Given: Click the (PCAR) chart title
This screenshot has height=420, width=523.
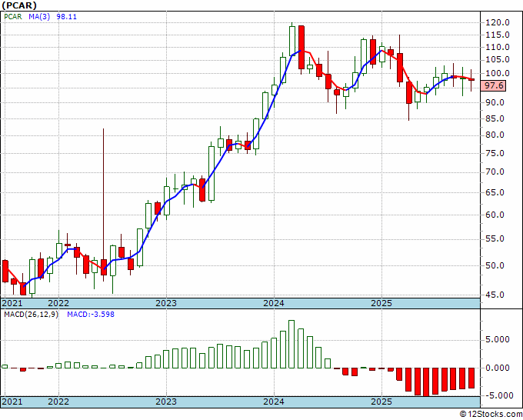Looking at the screenshot, I should point(19,5).
